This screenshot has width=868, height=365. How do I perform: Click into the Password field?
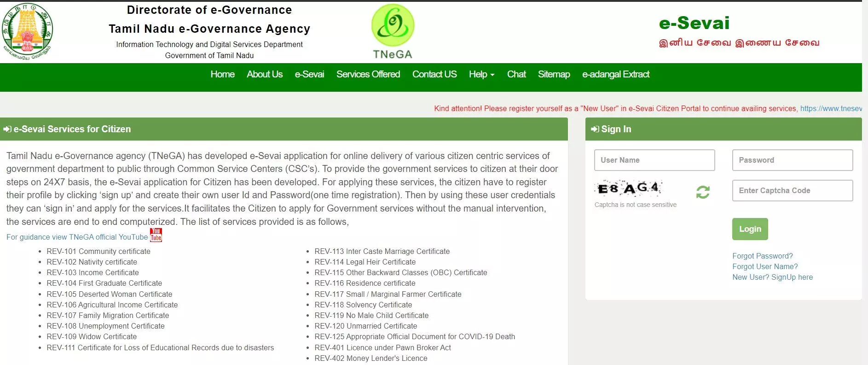792,160
